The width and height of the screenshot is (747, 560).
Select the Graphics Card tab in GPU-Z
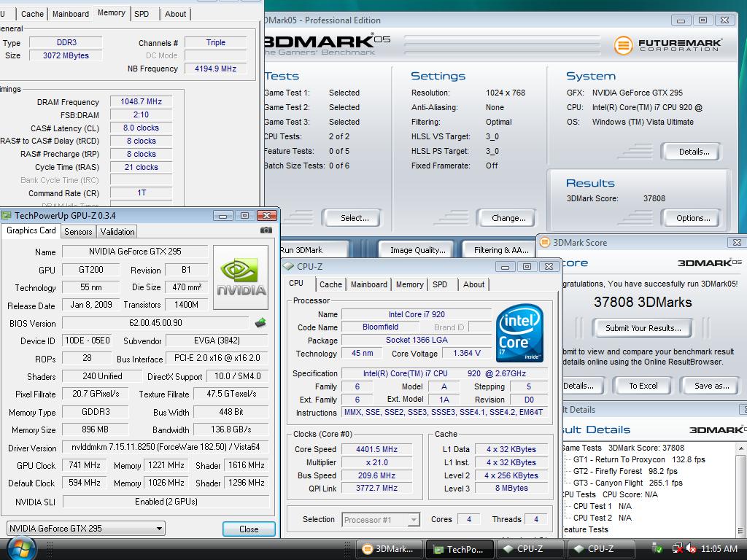pos(31,230)
